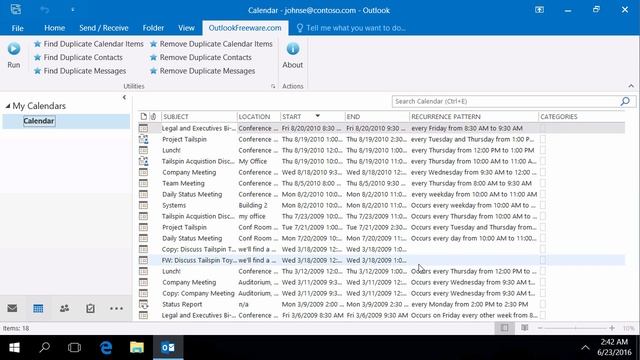Switch to the Send / Receive tab
The width and height of the screenshot is (640, 360).
(x=104, y=28)
